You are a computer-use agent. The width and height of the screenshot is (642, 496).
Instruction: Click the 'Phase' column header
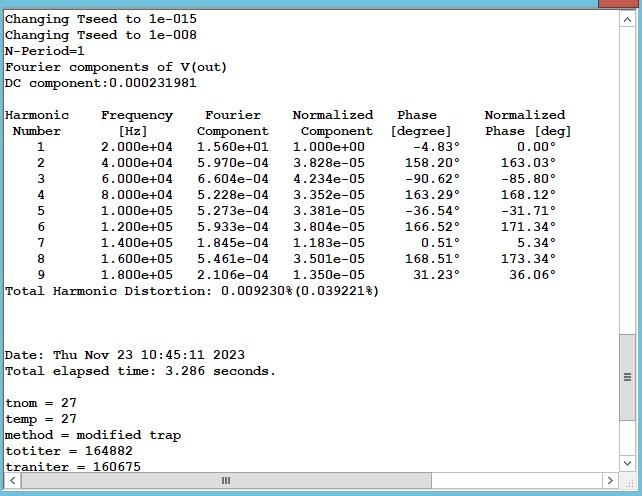[x=417, y=115]
